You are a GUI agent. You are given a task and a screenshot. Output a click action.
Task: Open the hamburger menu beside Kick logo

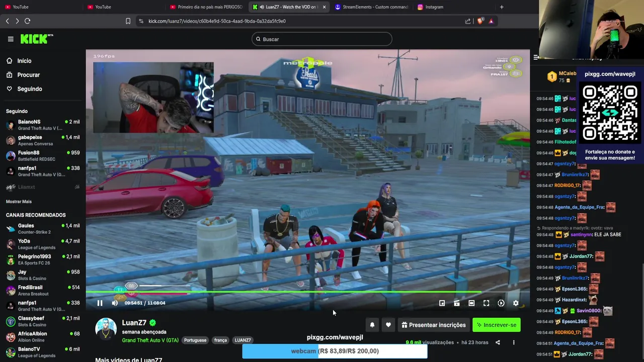click(x=11, y=39)
